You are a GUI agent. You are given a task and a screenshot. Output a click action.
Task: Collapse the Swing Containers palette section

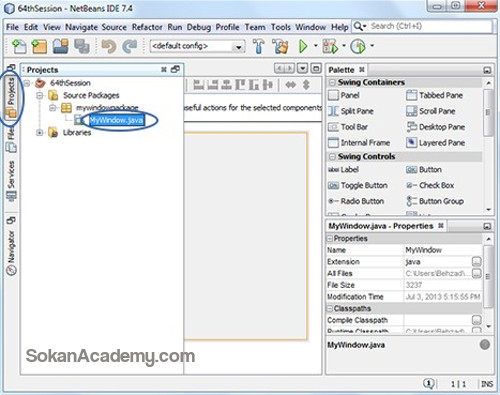[x=332, y=82]
